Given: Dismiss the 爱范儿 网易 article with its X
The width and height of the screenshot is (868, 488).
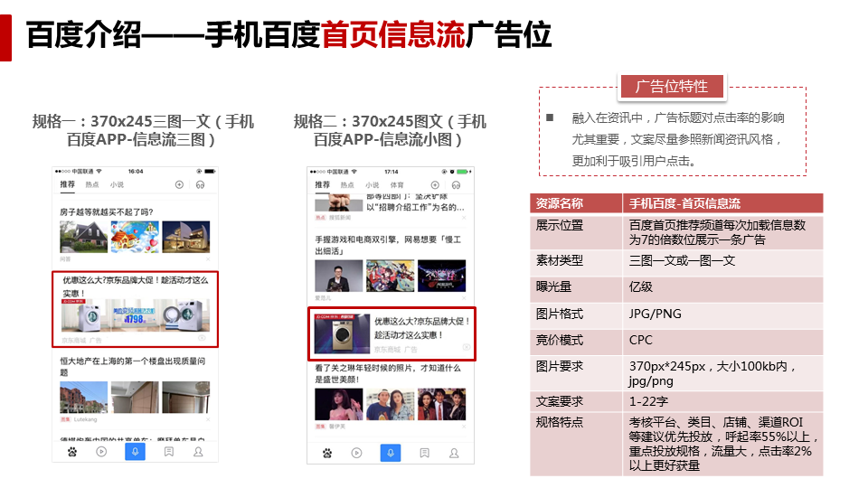Looking at the screenshot, I should (464, 297).
